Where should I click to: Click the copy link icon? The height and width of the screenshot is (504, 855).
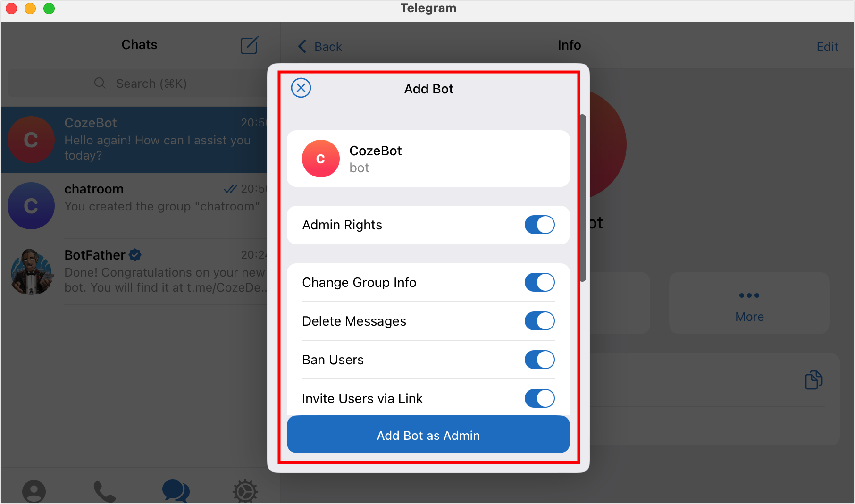814,380
